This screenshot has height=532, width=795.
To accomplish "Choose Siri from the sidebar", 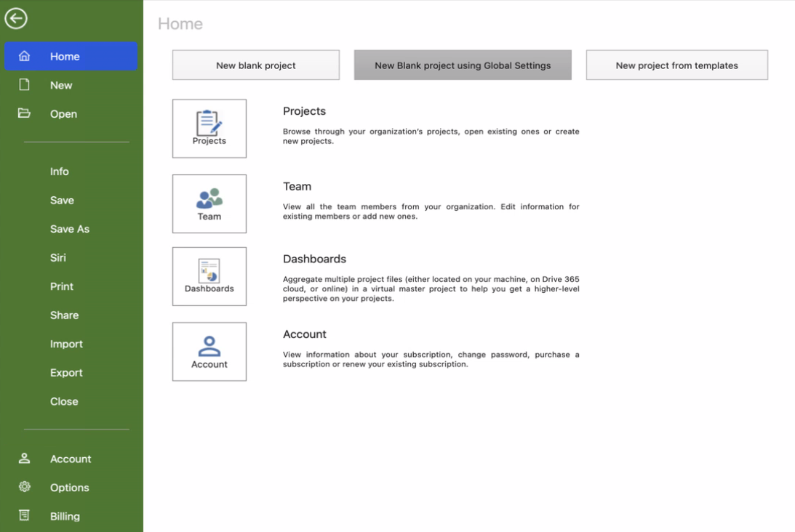I will coord(57,257).
